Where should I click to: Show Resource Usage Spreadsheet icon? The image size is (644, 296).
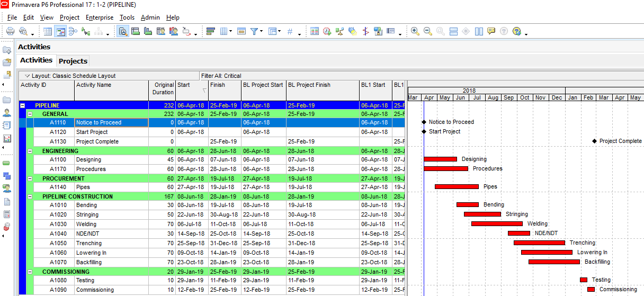click(161, 31)
